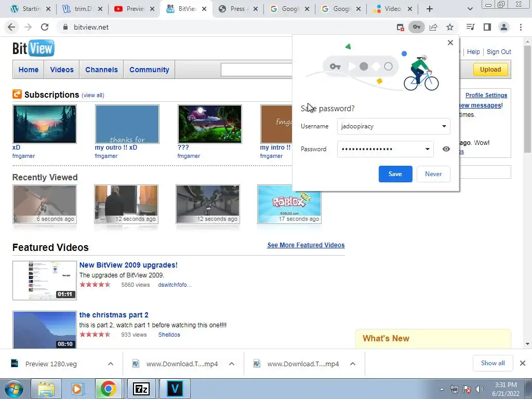Open the my outro !! xD thumbnail
Image resolution: width=532 pixels, height=399 pixels.
[x=127, y=124]
